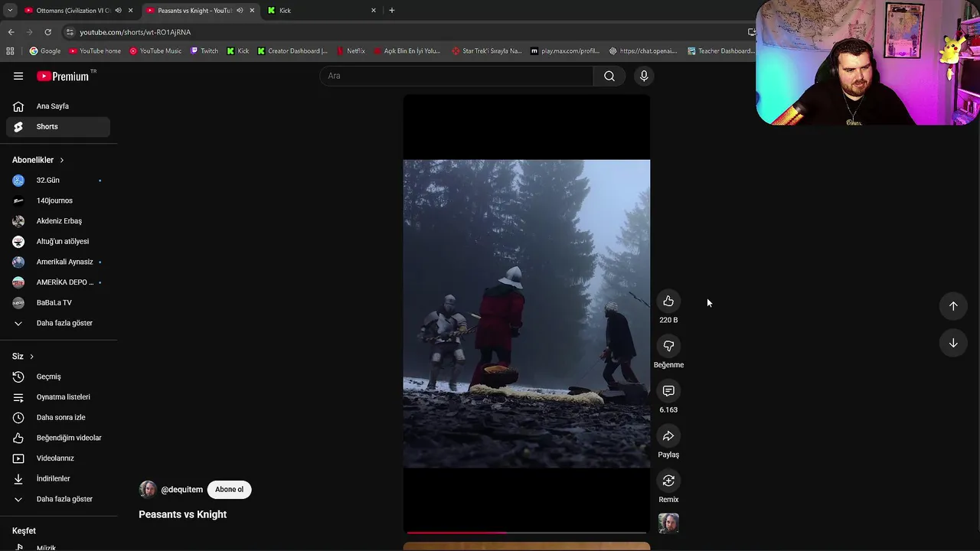The image size is (980, 551).
Task: Select Shorts in the sidebar
Action: point(58,126)
